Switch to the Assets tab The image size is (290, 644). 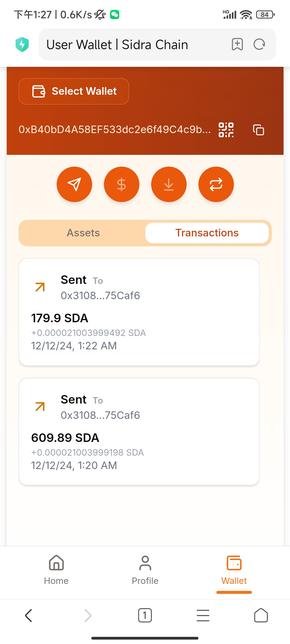tap(83, 233)
